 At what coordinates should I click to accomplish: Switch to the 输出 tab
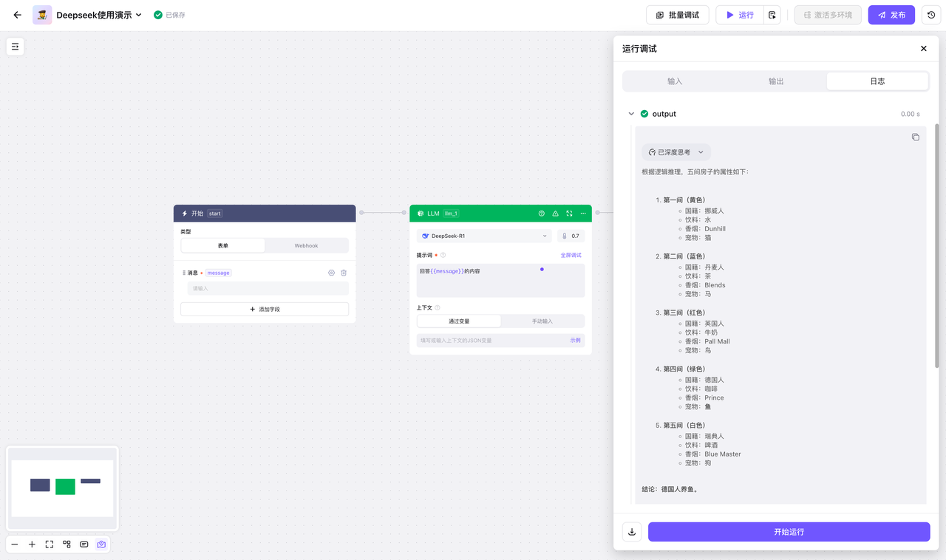tap(776, 81)
